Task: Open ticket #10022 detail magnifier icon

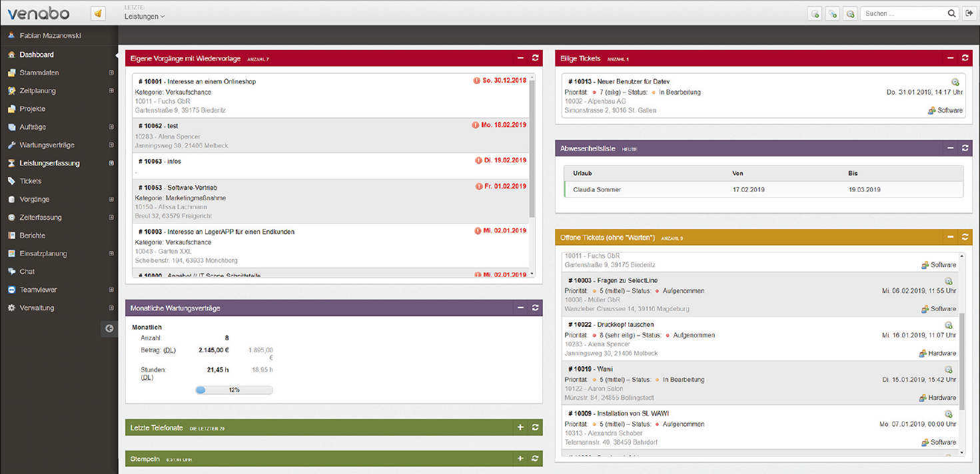Action: (x=948, y=326)
